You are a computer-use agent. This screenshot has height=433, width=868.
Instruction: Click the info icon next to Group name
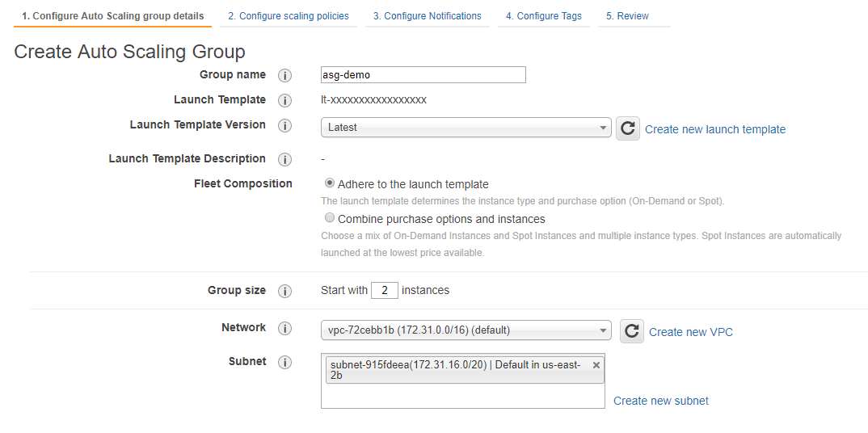(x=284, y=75)
